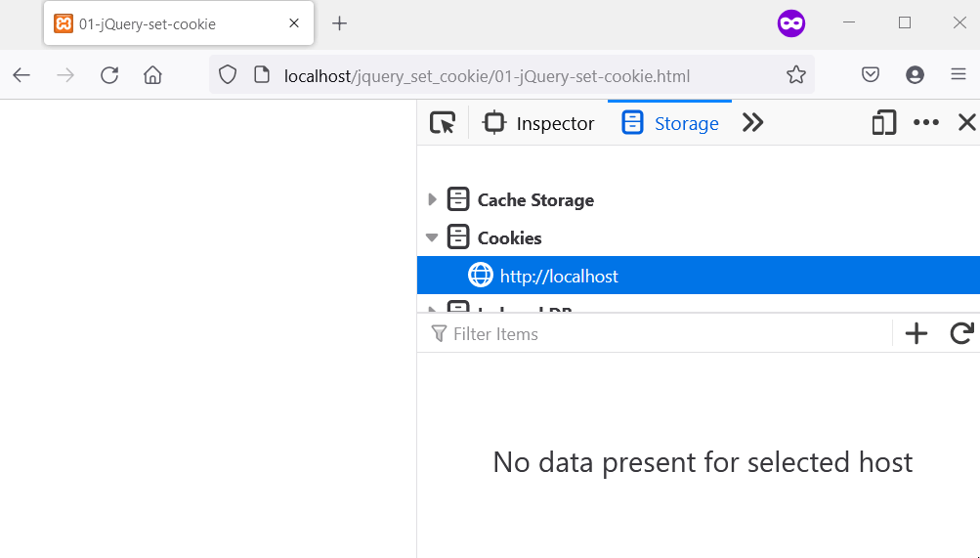
Task: Bookmark this page with star icon
Action: point(796,75)
